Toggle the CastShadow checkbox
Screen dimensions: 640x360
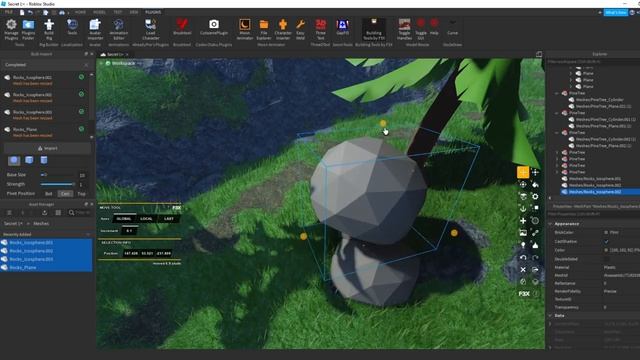606,242
